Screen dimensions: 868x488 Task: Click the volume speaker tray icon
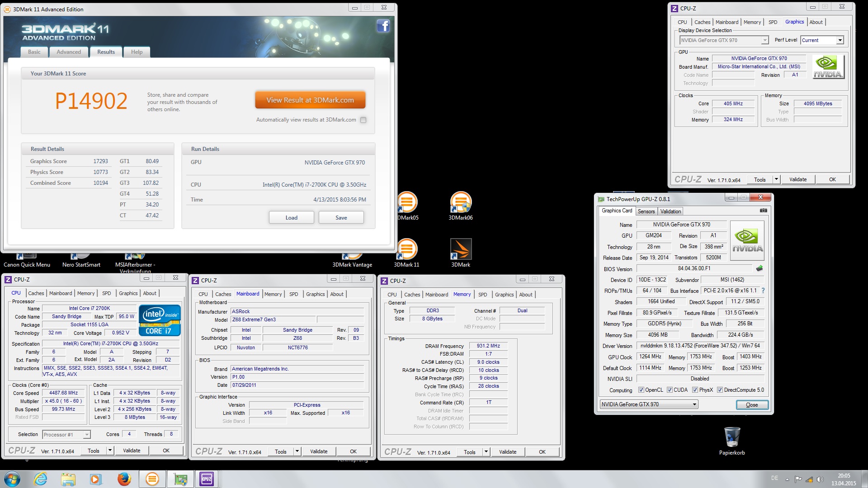[820, 479]
